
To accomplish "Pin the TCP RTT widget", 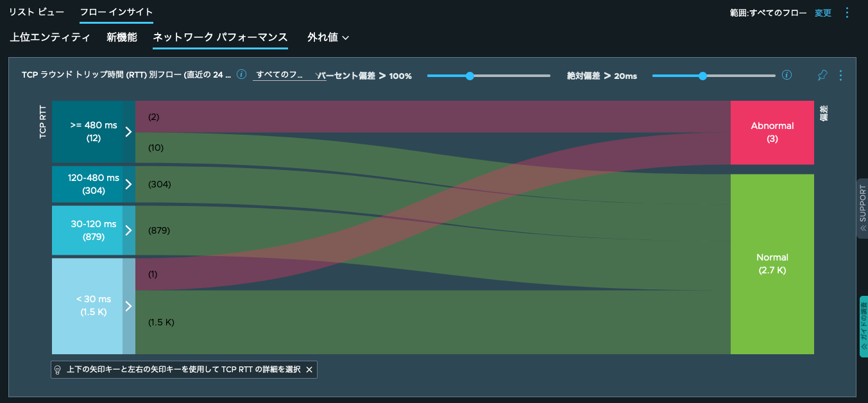I will [x=822, y=75].
